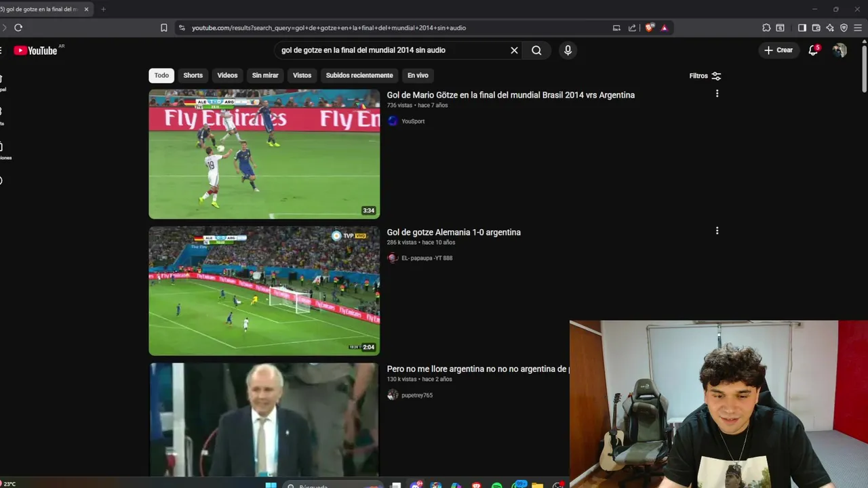Screen dimensions: 868x488
Task: Open Brave Wallet icon
Action: point(816,28)
